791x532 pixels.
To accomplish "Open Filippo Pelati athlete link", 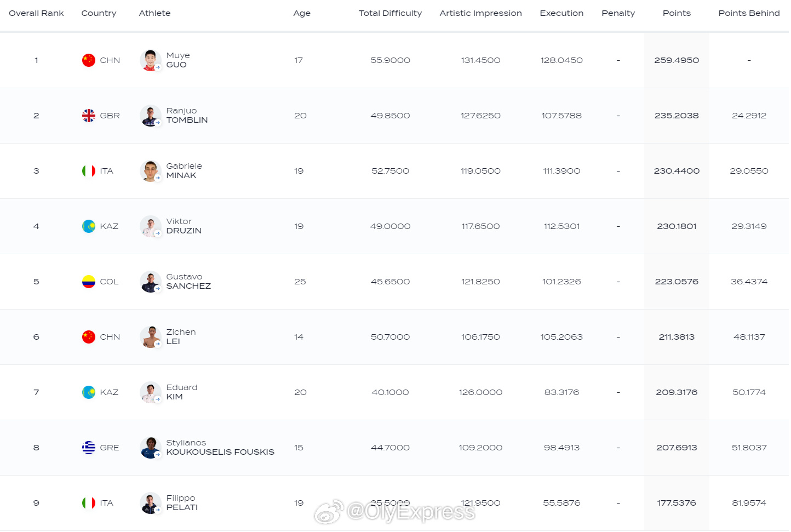I will [x=181, y=503].
